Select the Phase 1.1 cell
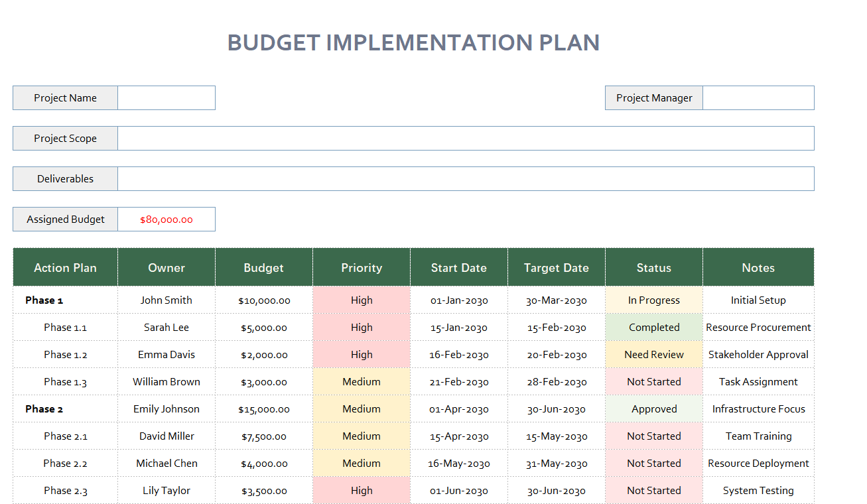 [65, 327]
